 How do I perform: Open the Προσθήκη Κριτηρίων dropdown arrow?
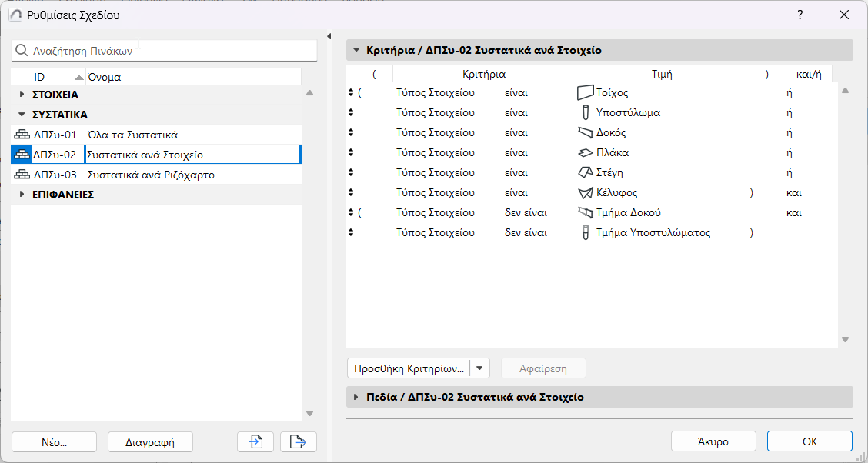pyautogui.click(x=481, y=368)
